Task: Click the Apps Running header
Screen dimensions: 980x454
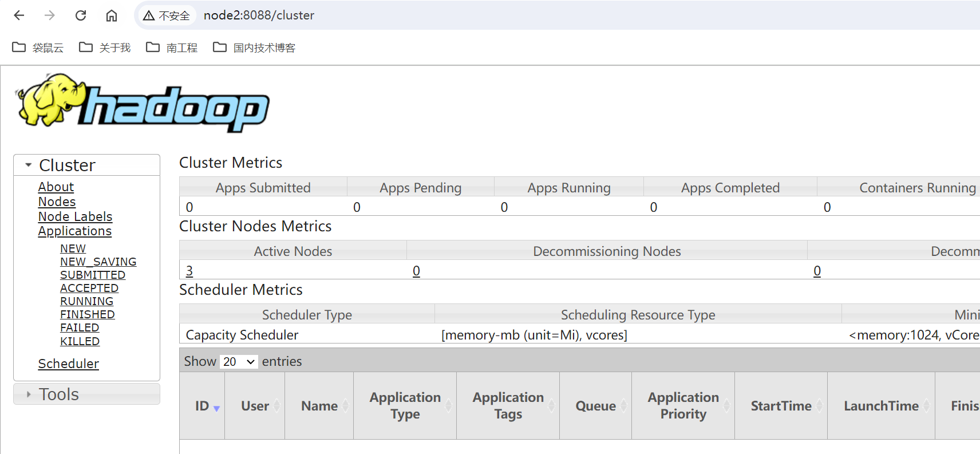Action: [x=569, y=188]
